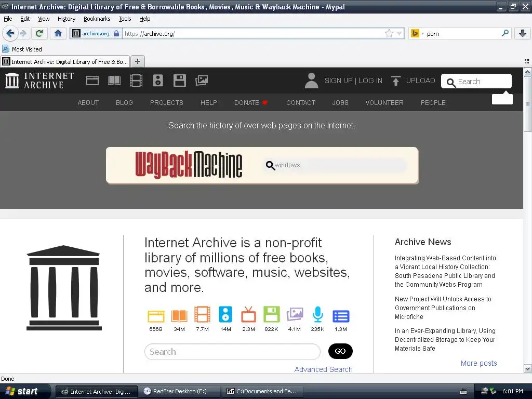
Task: Open the blue list icon labeled 1.3M
Action: (341, 316)
